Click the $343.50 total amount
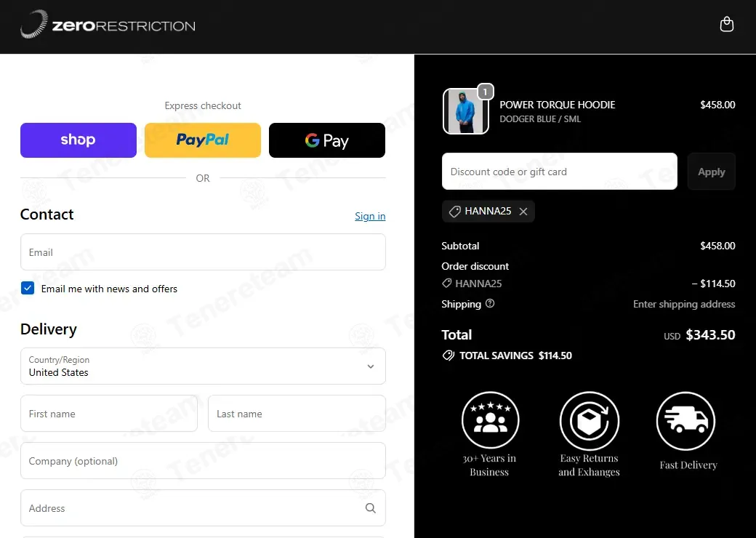 tap(710, 335)
